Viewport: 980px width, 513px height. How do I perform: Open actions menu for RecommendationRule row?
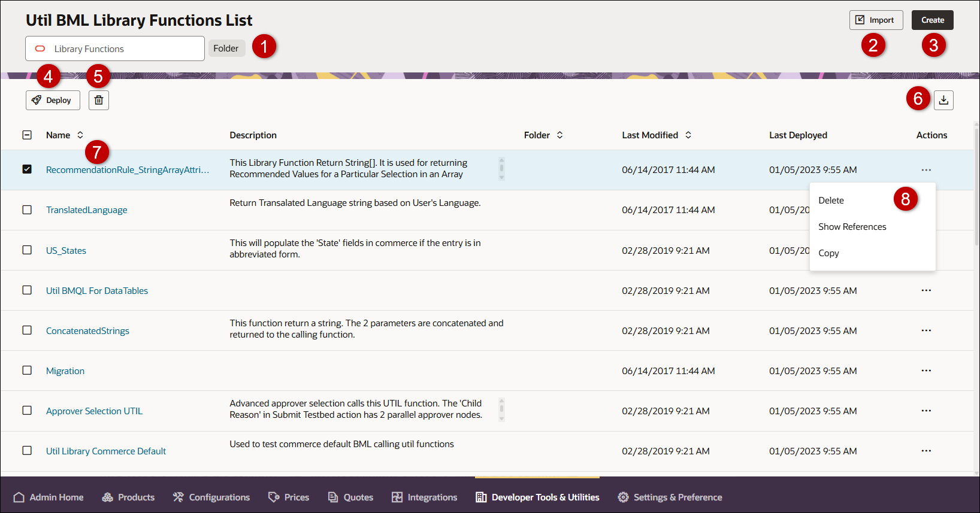point(926,170)
